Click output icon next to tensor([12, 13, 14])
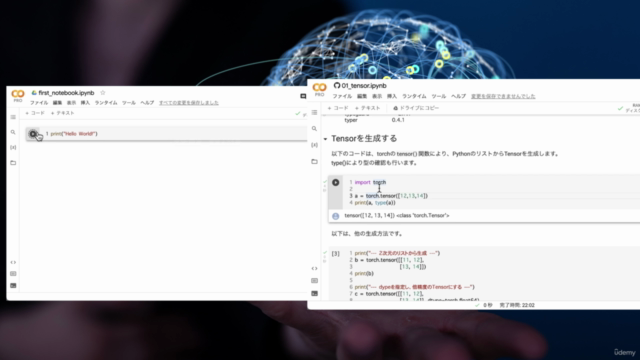This screenshot has height=360, width=640. point(336,216)
